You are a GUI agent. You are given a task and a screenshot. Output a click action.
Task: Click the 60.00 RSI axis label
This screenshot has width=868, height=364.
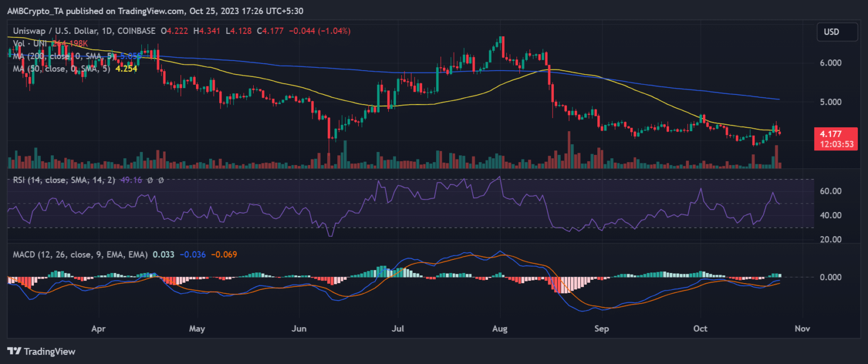coord(829,192)
